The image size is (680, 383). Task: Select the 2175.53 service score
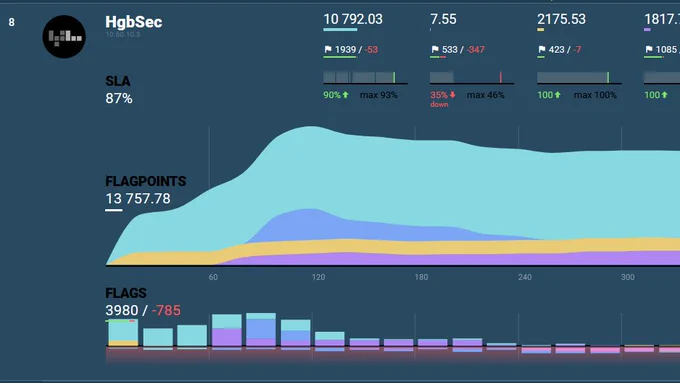coord(561,19)
